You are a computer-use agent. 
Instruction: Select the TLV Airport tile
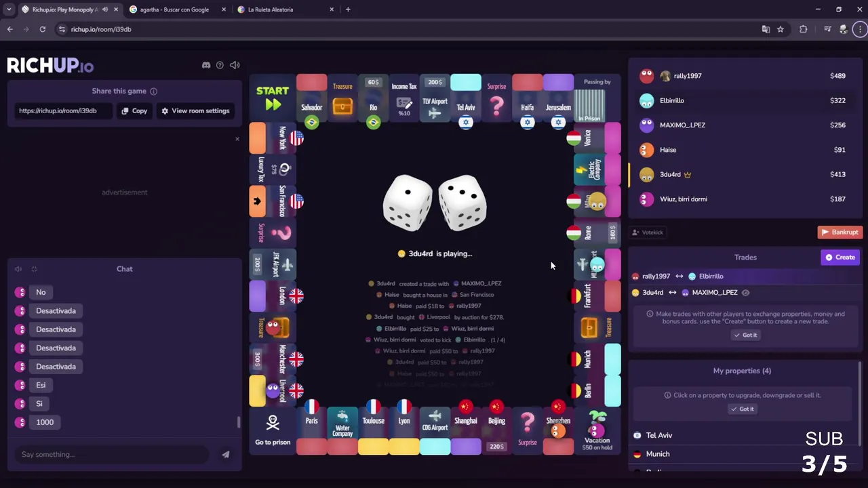(435, 98)
